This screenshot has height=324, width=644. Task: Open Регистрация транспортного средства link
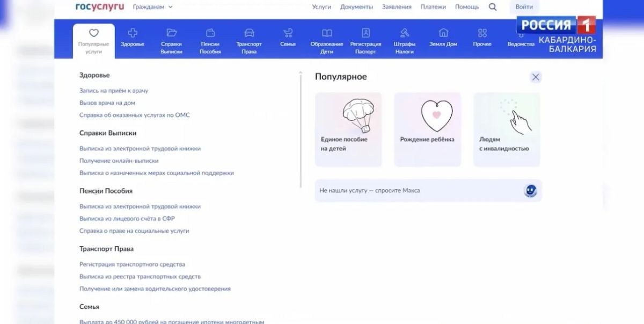pyautogui.click(x=133, y=264)
